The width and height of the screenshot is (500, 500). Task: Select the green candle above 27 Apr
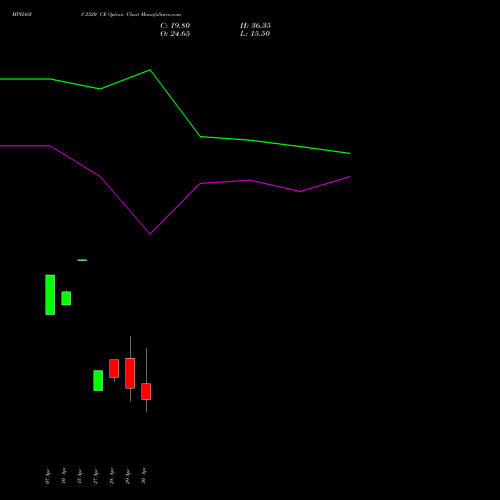point(98,380)
